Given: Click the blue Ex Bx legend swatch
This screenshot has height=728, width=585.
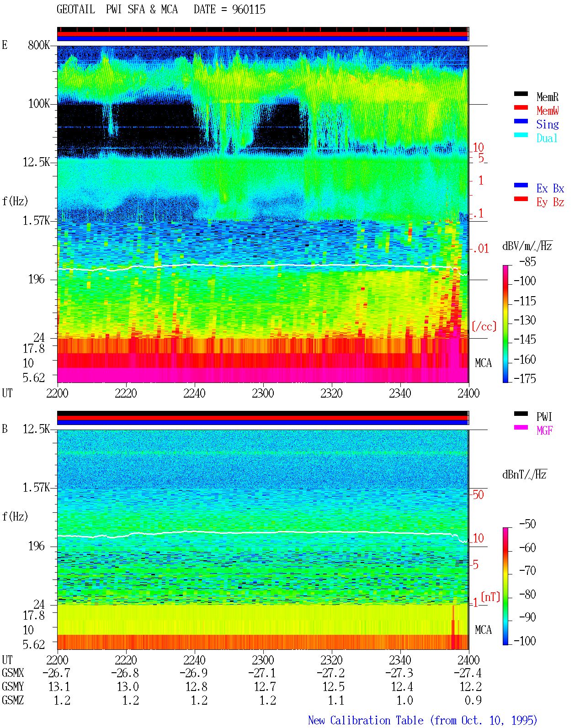Looking at the screenshot, I should tap(521, 186).
